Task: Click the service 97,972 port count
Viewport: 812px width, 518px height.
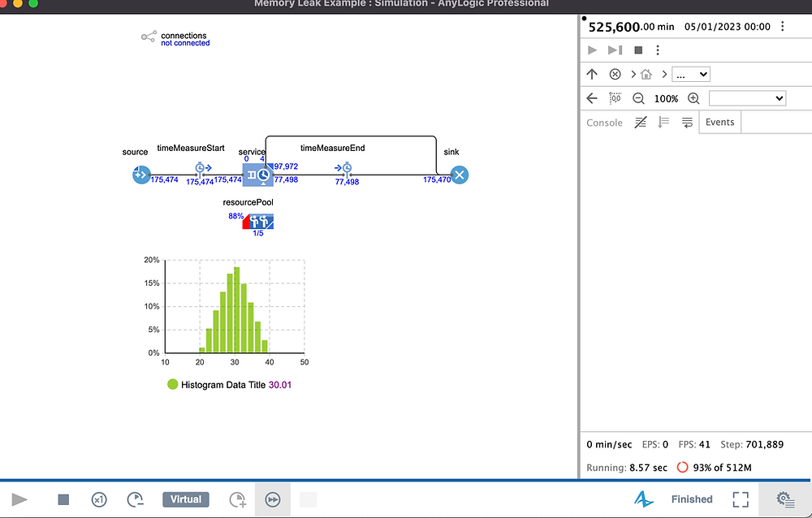Action: pyautogui.click(x=286, y=166)
